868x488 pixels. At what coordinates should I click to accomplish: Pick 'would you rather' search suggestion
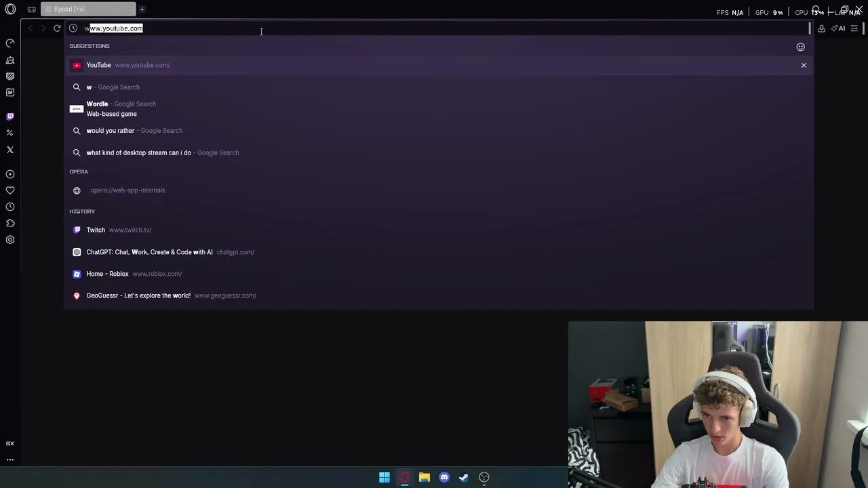439,131
